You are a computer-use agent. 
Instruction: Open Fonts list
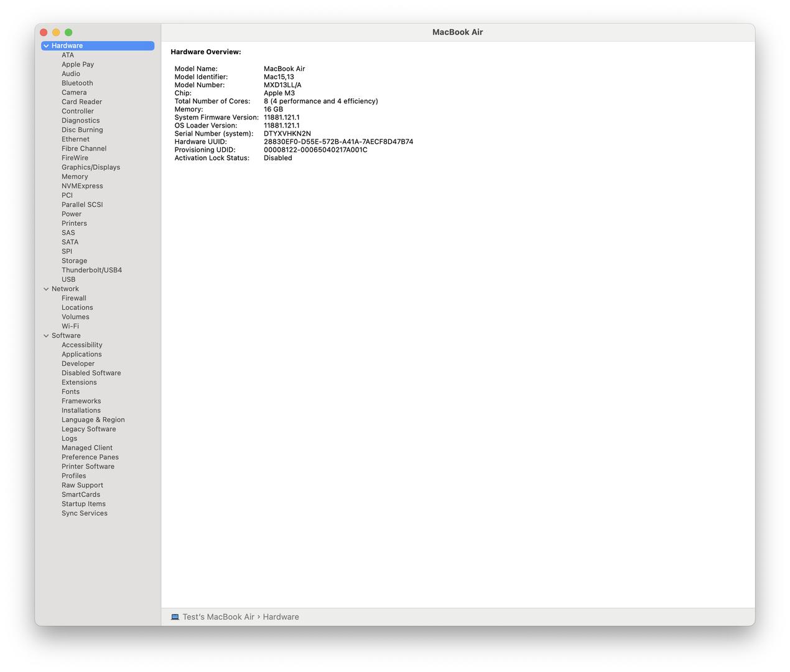70,392
